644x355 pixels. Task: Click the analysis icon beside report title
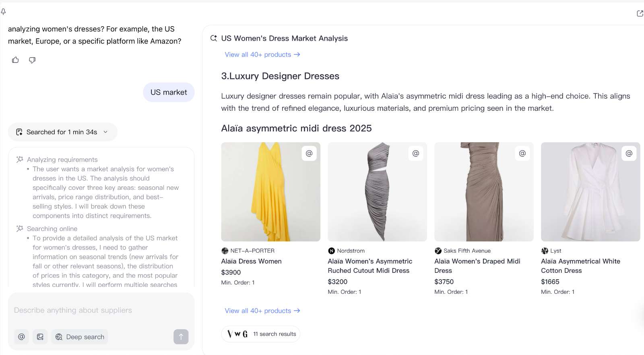(214, 38)
